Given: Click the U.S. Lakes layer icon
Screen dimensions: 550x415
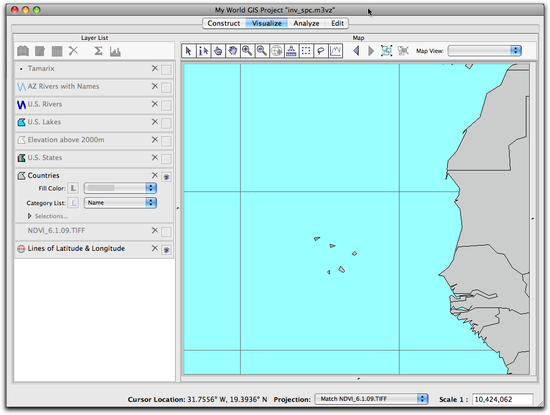Looking at the screenshot, I should 21,122.
